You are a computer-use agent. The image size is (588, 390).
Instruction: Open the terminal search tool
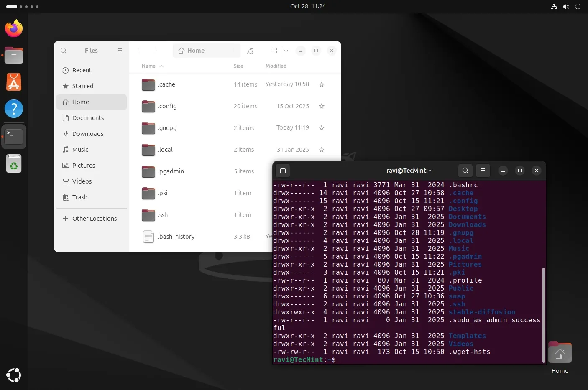point(465,171)
